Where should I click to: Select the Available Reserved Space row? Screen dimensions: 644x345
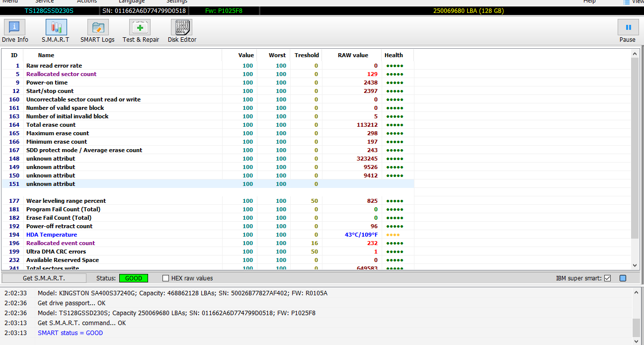coord(208,260)
